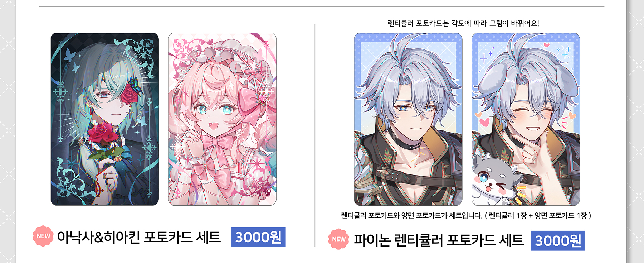The image size is (644, 263).
Task: Click the lenticular angle-change notice text
Action: coord(463,23)
